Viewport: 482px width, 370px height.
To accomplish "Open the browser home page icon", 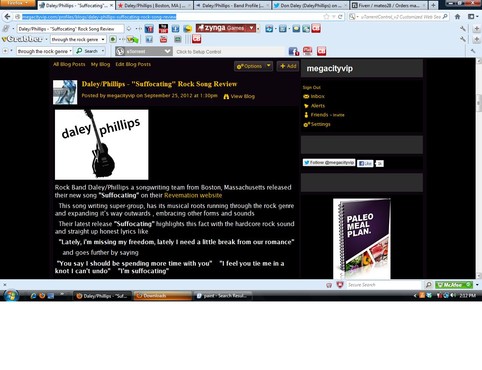I will tap(458, 17).
